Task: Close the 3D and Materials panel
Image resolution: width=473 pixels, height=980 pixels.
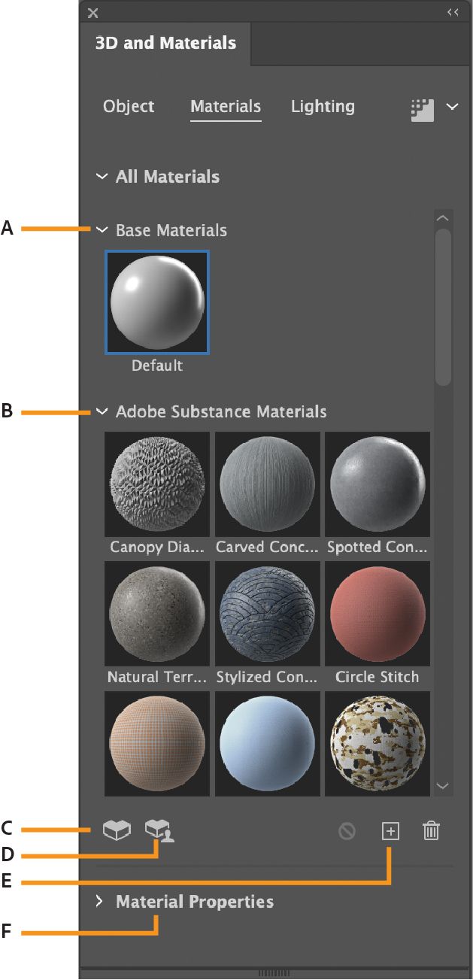Action: pyautogui.click(x=92, y=13)
